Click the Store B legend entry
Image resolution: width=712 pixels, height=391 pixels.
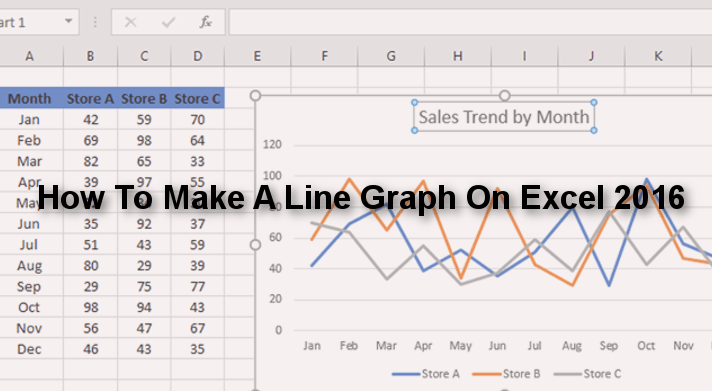pos(507,374)
